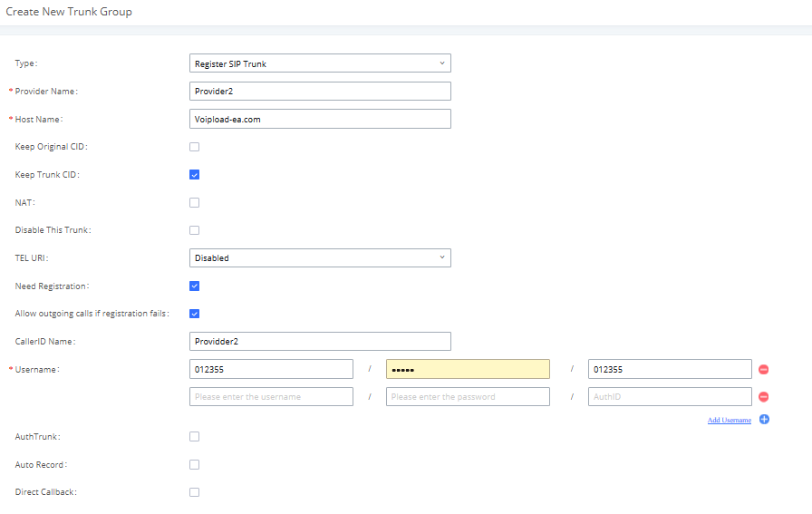This screenshot has height=514, width=812.
Task: Enable the Direct Callback checkbox
Action: tap(194, 492)
